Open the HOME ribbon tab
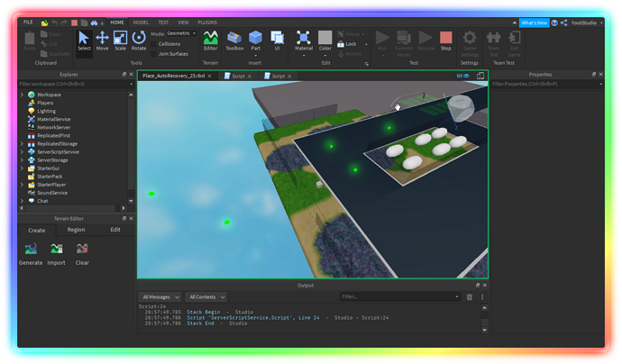Viewport: 622px width, 364px height. tap(117, 23)
